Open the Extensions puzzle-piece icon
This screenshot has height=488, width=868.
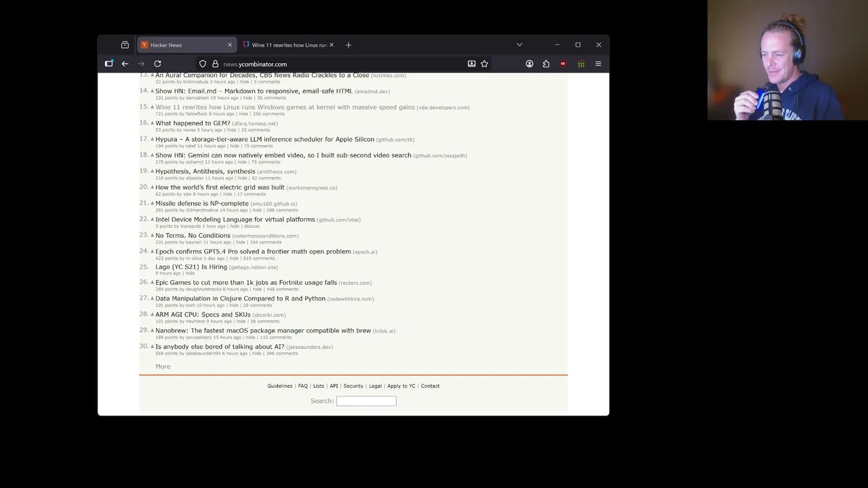point(546,64)
